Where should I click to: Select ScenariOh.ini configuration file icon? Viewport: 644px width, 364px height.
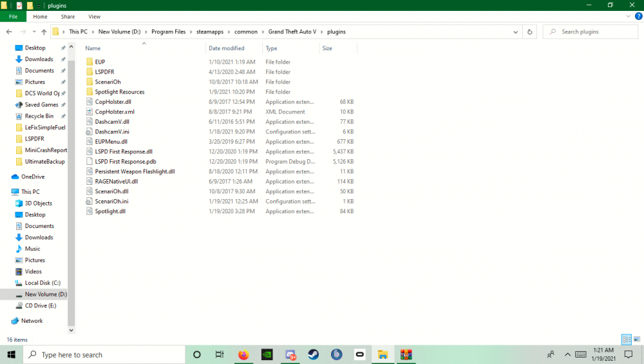coord(90,201)
